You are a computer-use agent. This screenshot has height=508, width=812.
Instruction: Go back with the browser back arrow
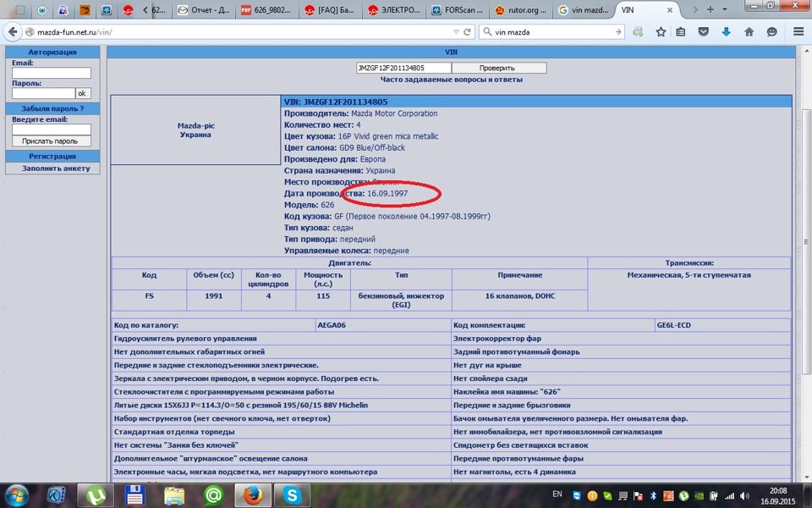click(x=12, y=31)
